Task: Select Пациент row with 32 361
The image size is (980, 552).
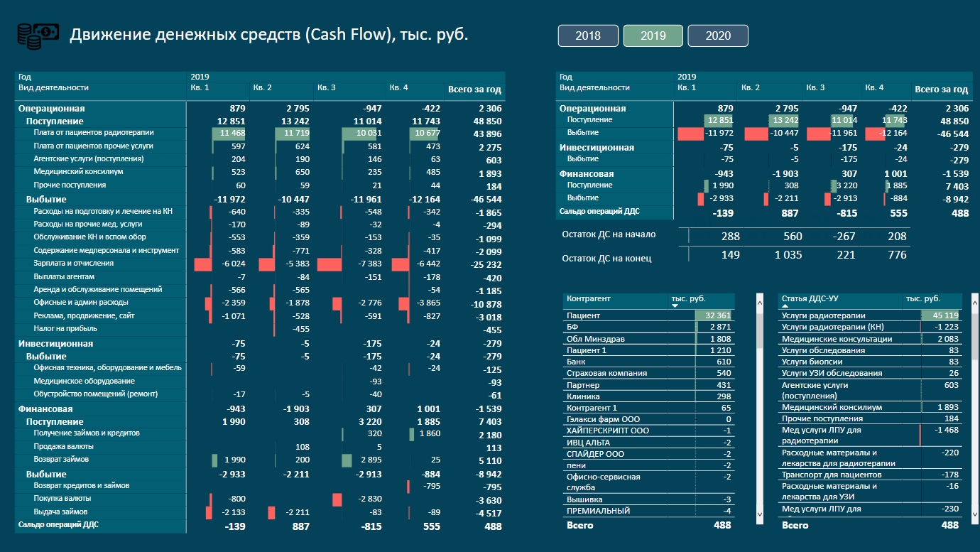Action: (x=649, y=315)
